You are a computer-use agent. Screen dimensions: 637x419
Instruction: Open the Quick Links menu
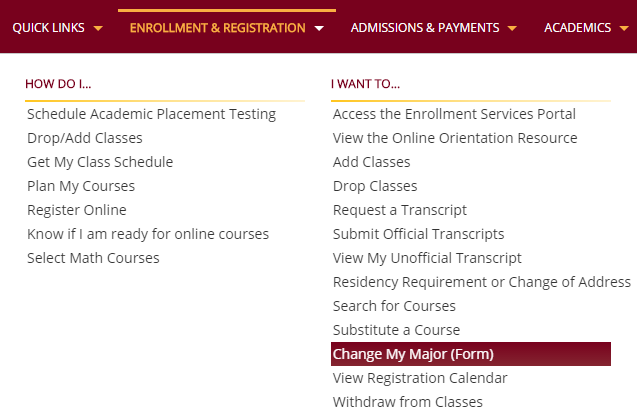pos(48,28)
